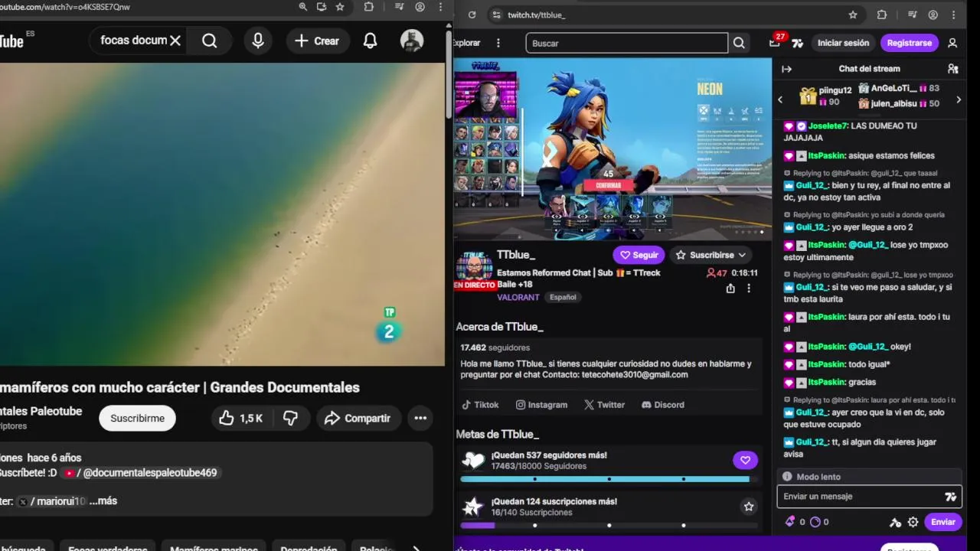Open the Explorar tab on Twitch

[466, 43]
